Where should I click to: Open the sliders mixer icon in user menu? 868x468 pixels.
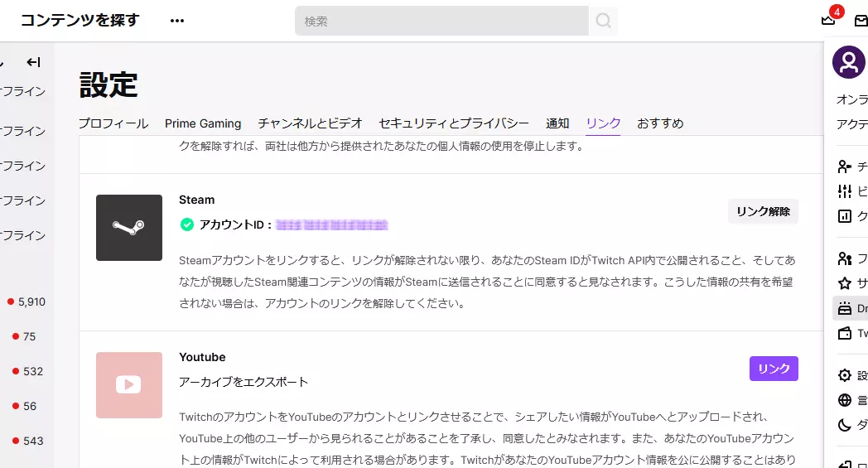(x=844, y=191)
